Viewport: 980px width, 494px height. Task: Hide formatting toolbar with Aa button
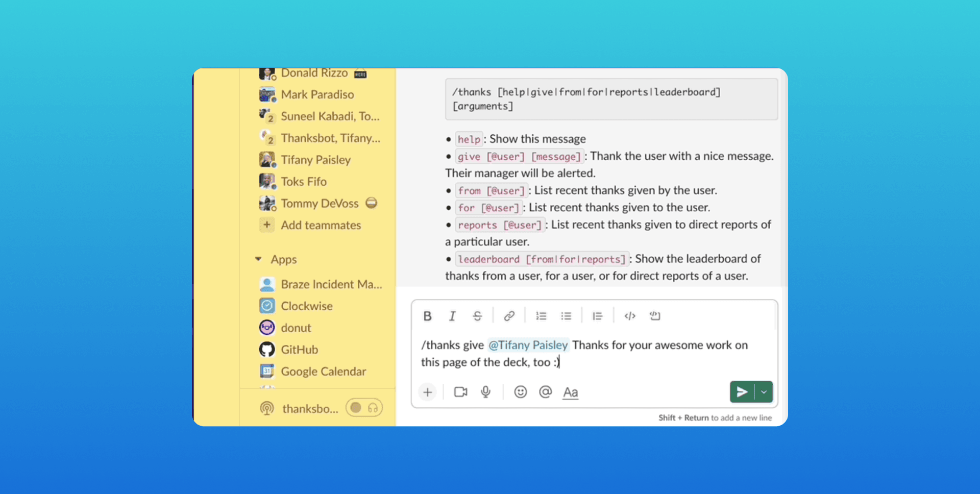[x=570, y=392]
